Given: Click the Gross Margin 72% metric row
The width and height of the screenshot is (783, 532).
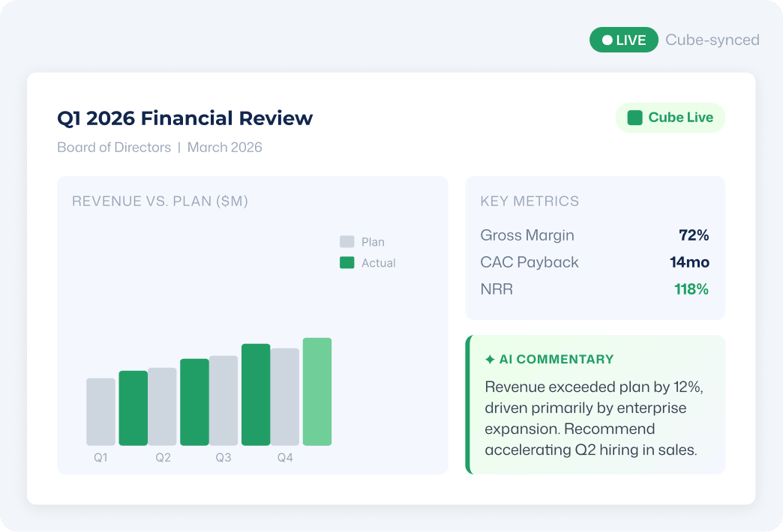Looking at the screenshot, I should tap(595, 235).
